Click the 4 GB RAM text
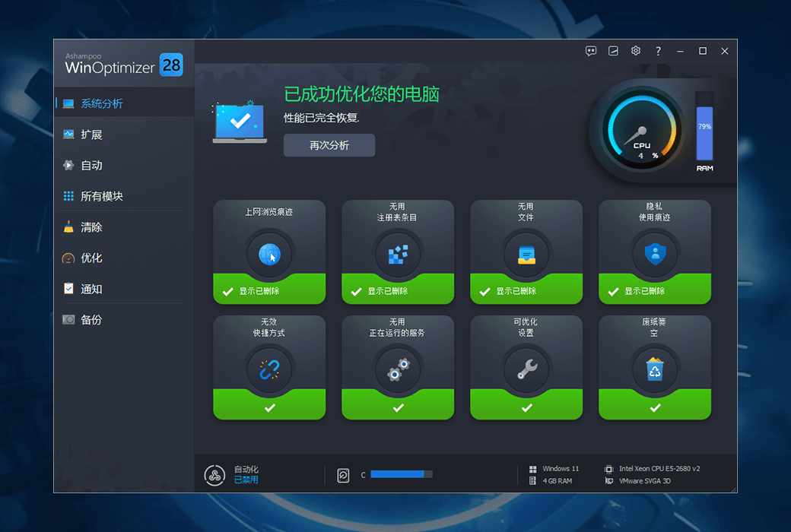 pyautogui.click(x=557, y=481)
